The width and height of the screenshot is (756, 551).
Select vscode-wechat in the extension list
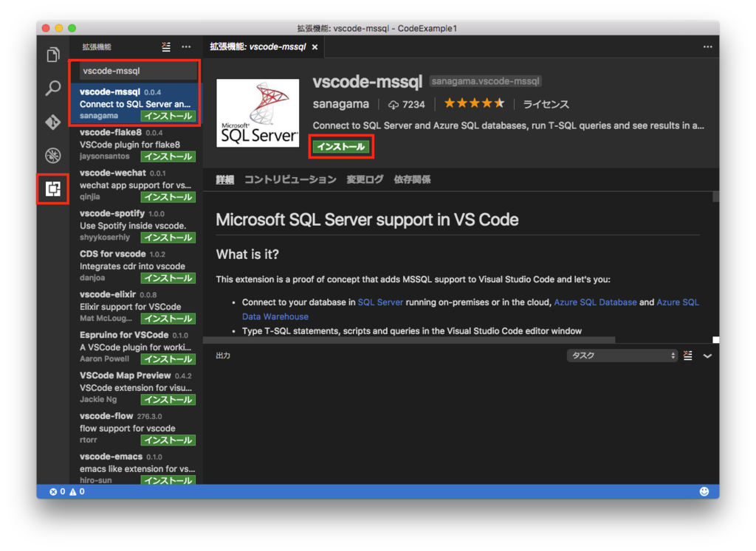click(x=137, y=184)
